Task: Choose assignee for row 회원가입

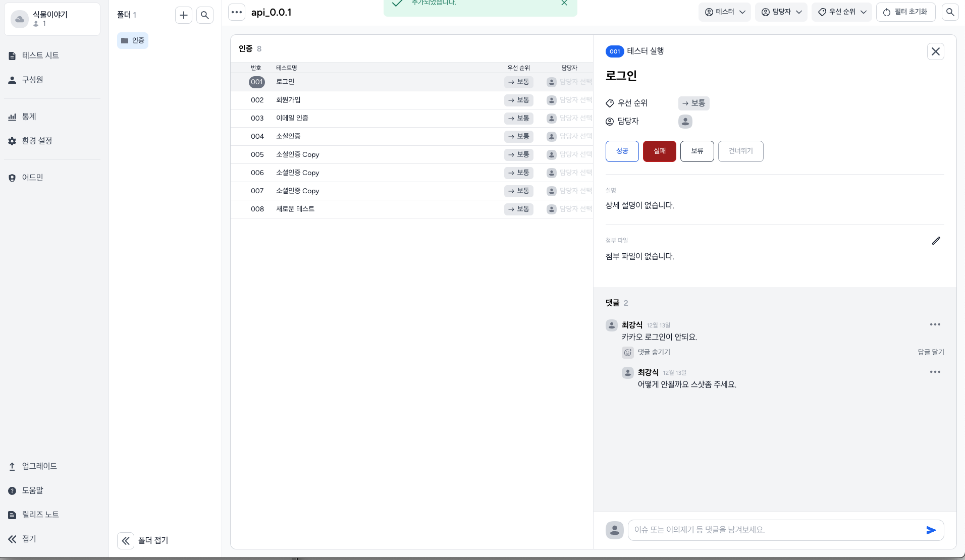Action: pos(569,100)
